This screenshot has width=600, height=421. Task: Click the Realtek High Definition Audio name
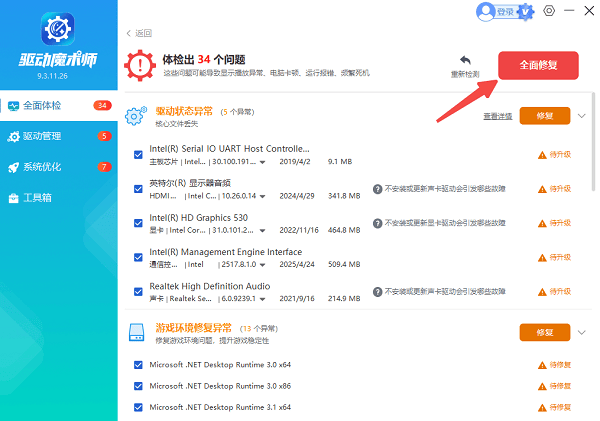210,286
